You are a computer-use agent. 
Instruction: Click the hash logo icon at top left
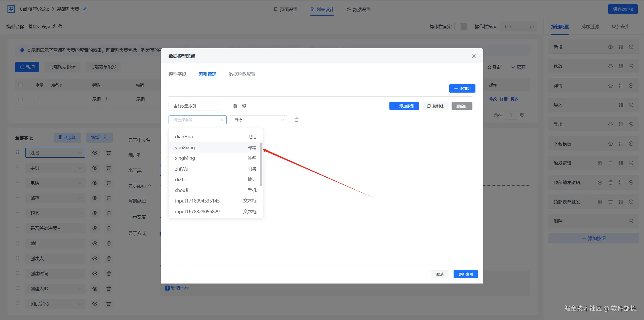(x=11, y=9)
